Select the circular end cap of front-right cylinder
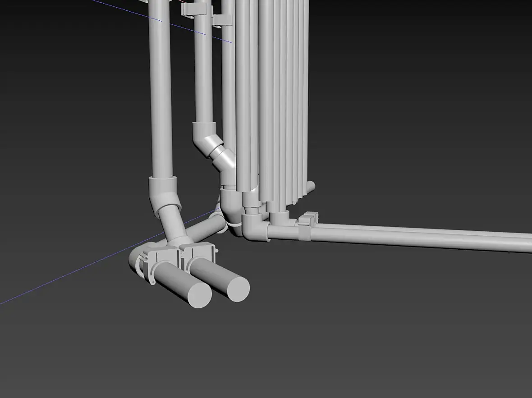Screen dimensions: 532x398 coord(238,289)
